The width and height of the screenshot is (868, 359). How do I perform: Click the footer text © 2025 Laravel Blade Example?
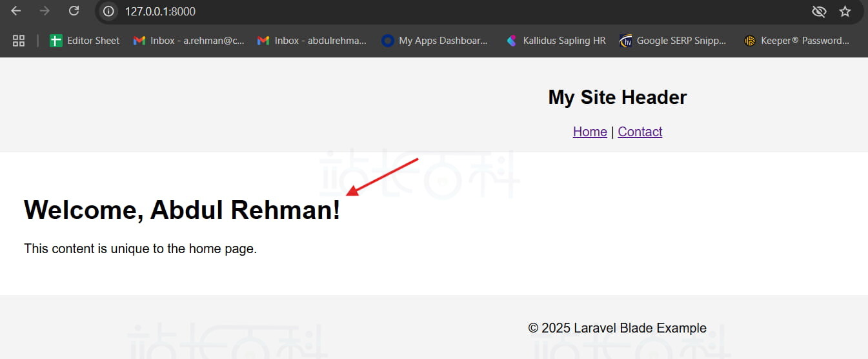tap(617, 328)
